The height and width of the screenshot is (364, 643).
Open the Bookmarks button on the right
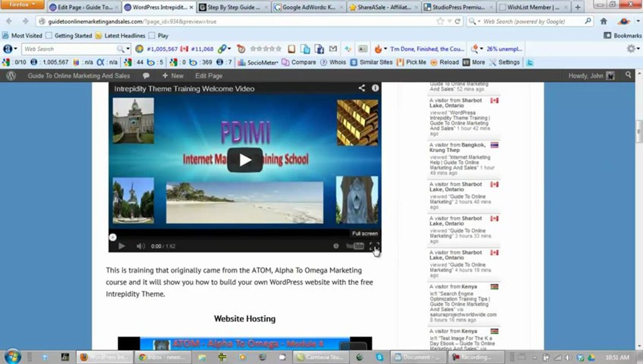pos(622,35)
